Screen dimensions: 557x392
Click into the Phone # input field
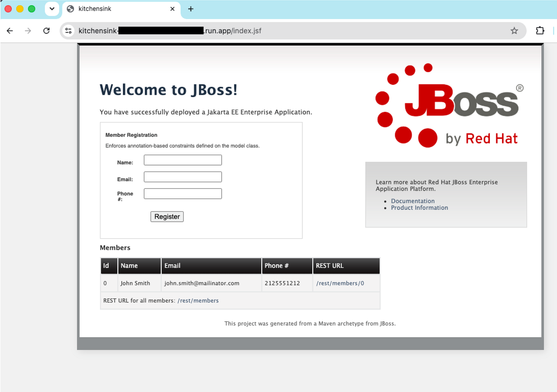(183, 194)
